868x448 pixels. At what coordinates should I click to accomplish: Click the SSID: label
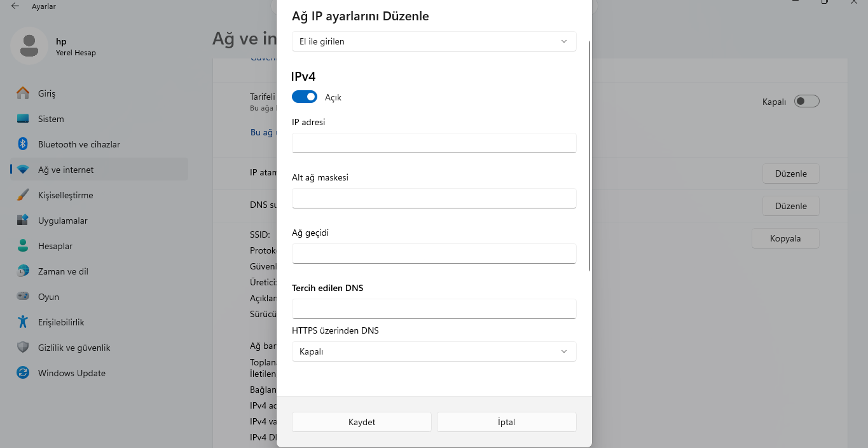tap(260, 234)
